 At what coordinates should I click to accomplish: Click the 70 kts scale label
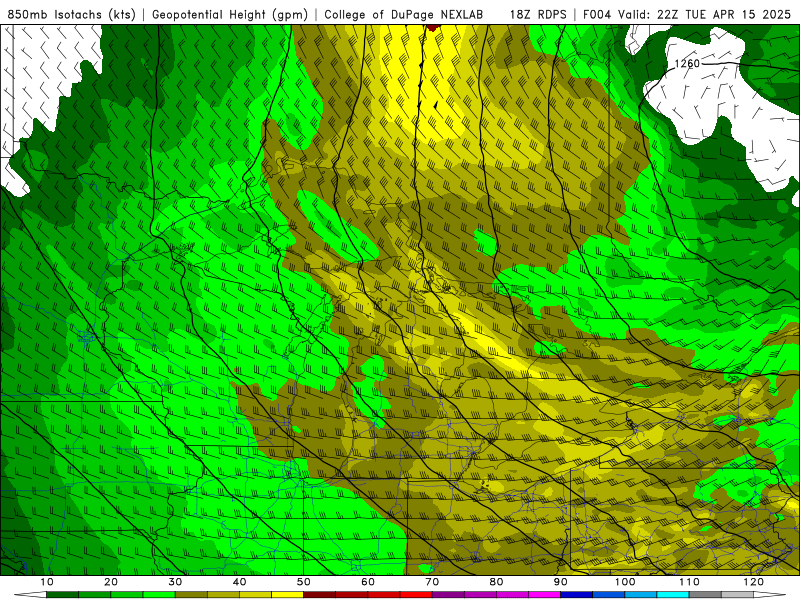pyautogui.click(x=432, y=582)
